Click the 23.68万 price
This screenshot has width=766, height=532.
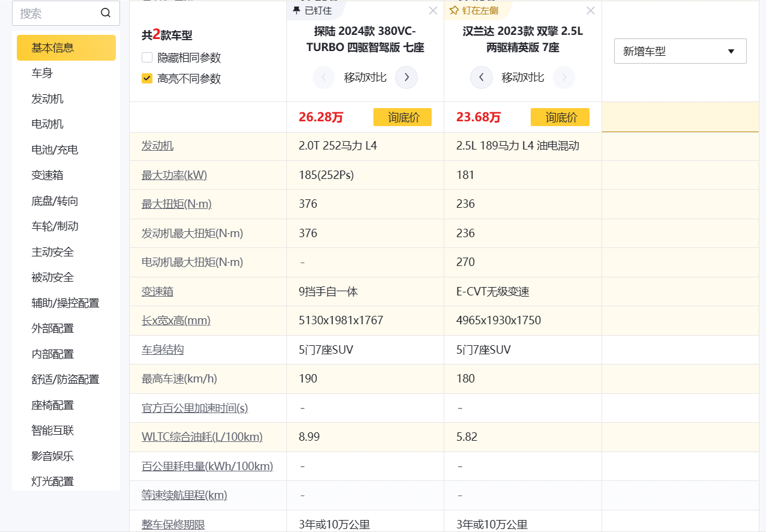tap(478, 117)
